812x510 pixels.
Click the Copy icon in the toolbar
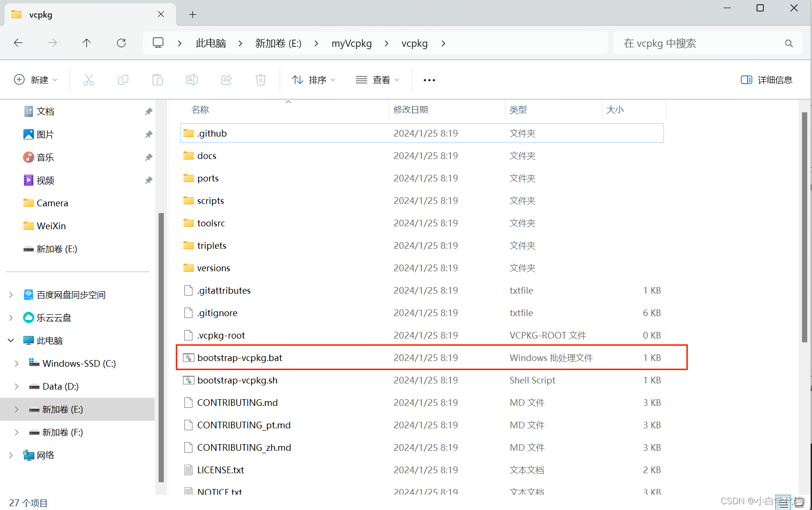pos(123,80)
